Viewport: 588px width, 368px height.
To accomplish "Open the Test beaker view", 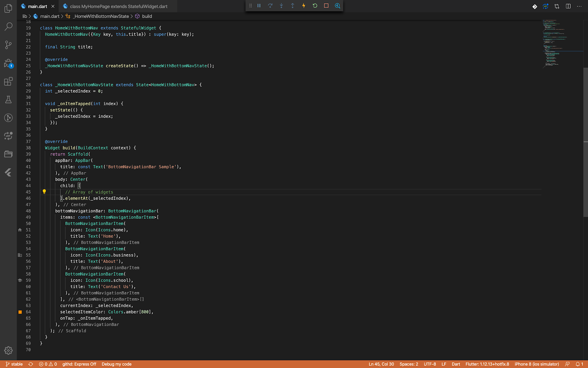I will click(x=8, y=100).
